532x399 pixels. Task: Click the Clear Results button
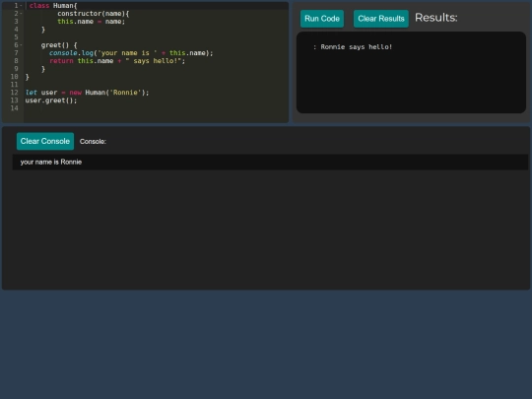(x=380, y=19)
